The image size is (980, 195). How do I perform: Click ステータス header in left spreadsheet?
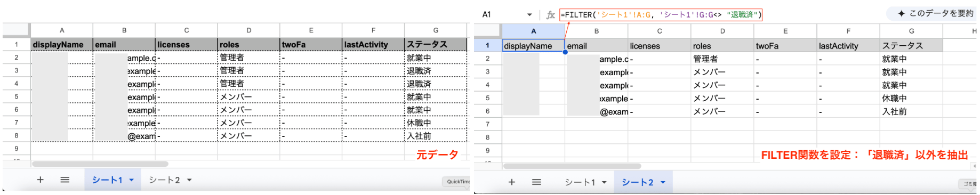(x=436, y=45)
